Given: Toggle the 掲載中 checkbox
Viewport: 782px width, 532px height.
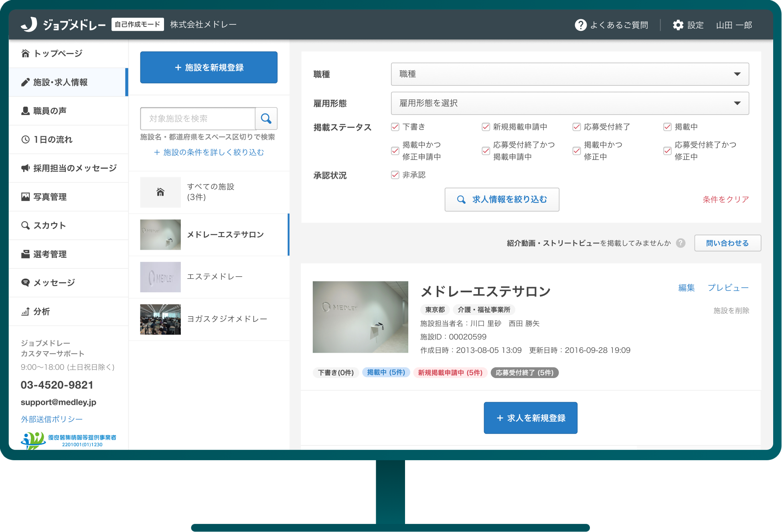Looking at the screenshot, I should coord(667,127).
